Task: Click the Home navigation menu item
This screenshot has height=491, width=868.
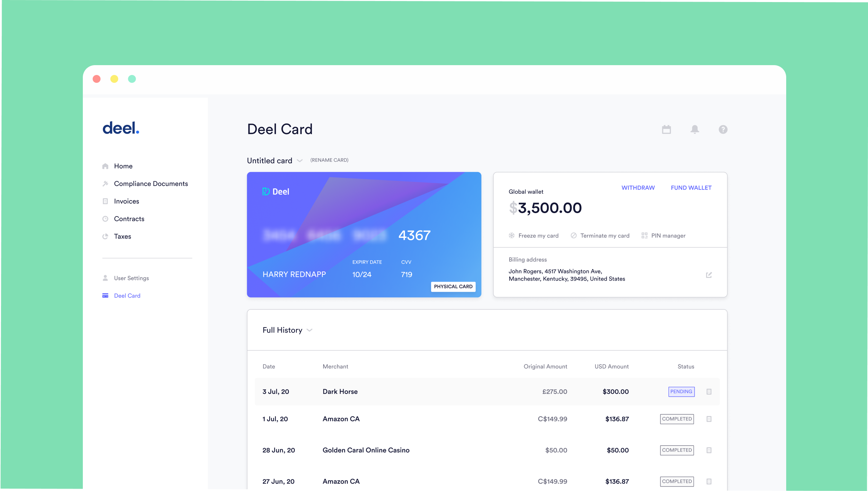Action: [x=124, y=166]
